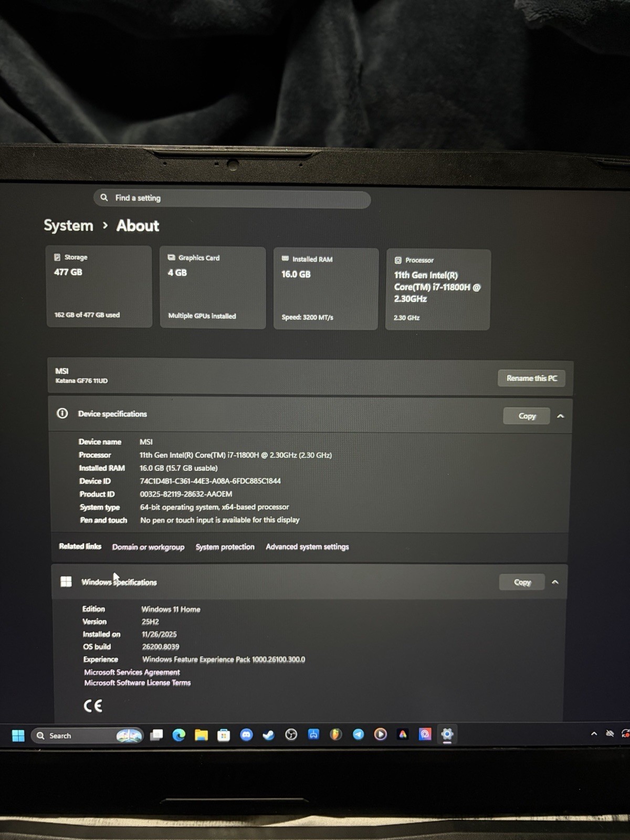Collapse the Windows specifications section
Image resolution: width=630 pixels, height=840 pixels.
[555, 582]
